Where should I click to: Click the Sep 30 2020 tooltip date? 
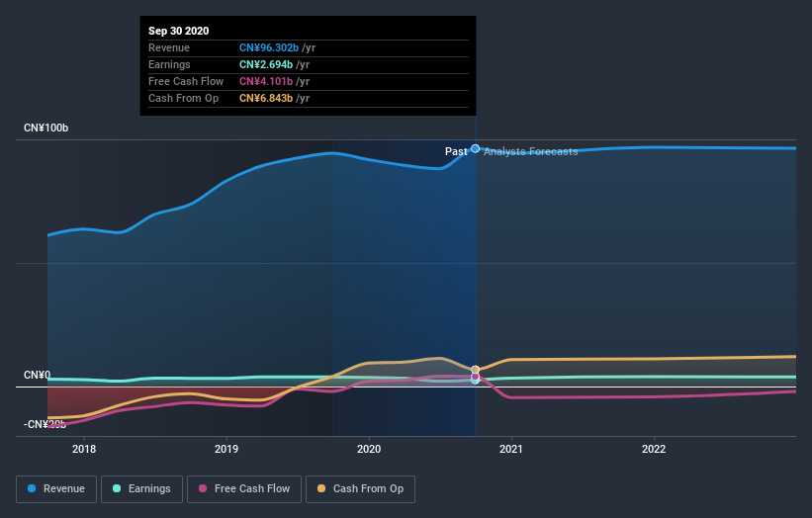tap(179, 31)
